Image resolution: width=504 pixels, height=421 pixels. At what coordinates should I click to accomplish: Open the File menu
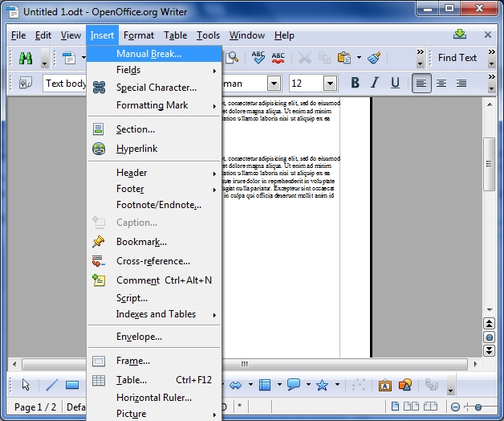(x=18, y=35)
